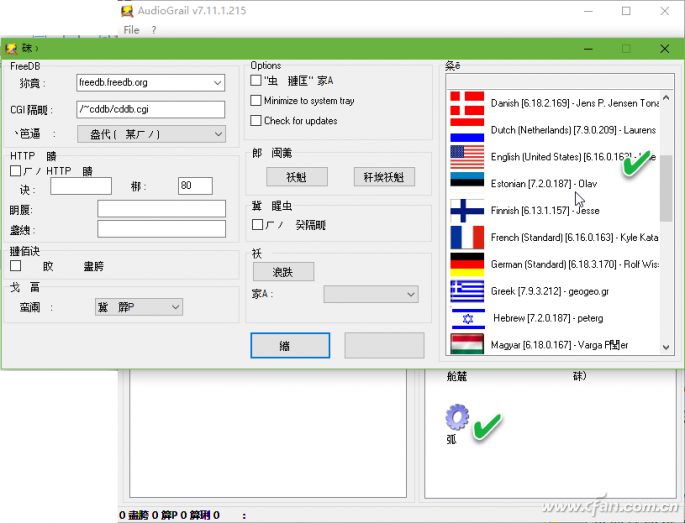Click the left button under Check for updates
The height and width of the screenshot is (523, 685).
click(297, 177)
